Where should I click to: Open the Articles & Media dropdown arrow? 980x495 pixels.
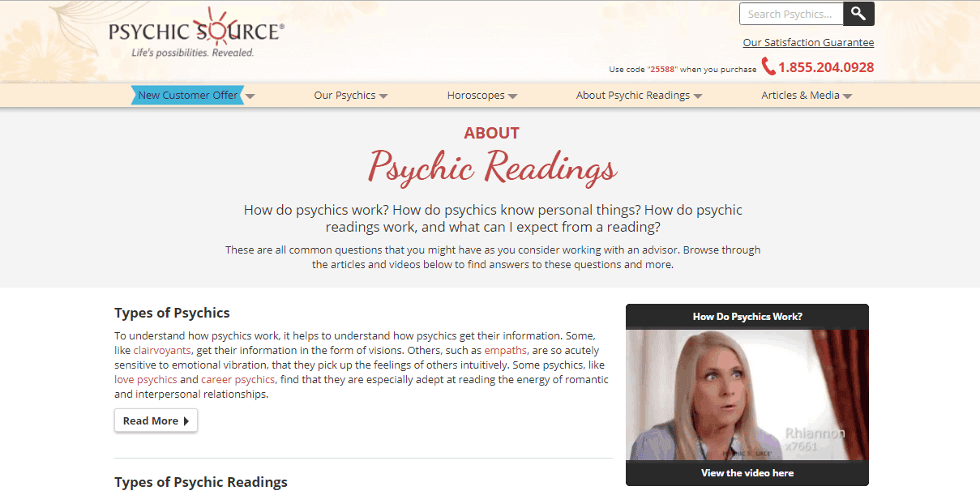click(x=848, y=96)
